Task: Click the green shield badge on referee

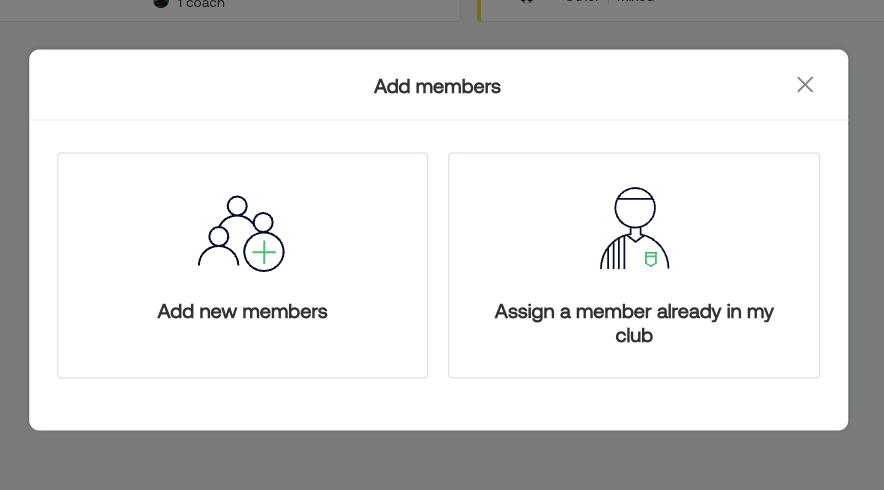Action: (651, 259)
